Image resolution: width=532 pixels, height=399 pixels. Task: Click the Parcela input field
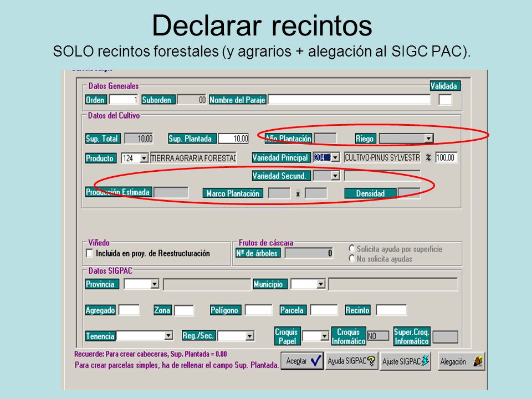324,310
